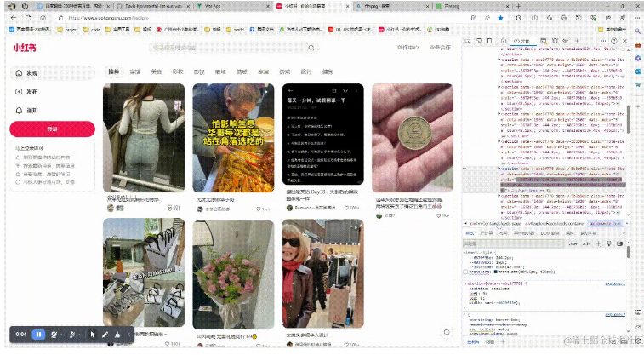Select the 美食 category tab

click(156, 72)
